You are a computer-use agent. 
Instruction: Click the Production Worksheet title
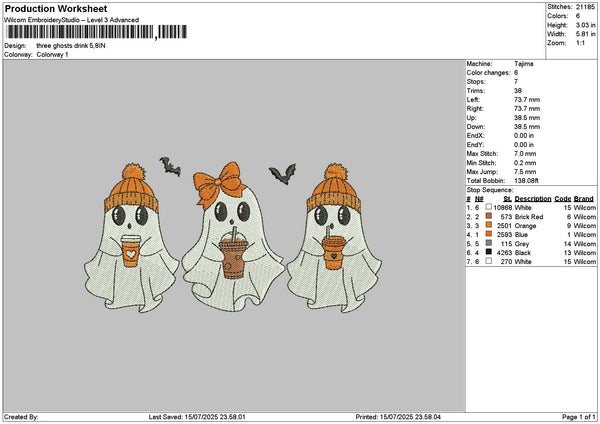coord(56,9)
